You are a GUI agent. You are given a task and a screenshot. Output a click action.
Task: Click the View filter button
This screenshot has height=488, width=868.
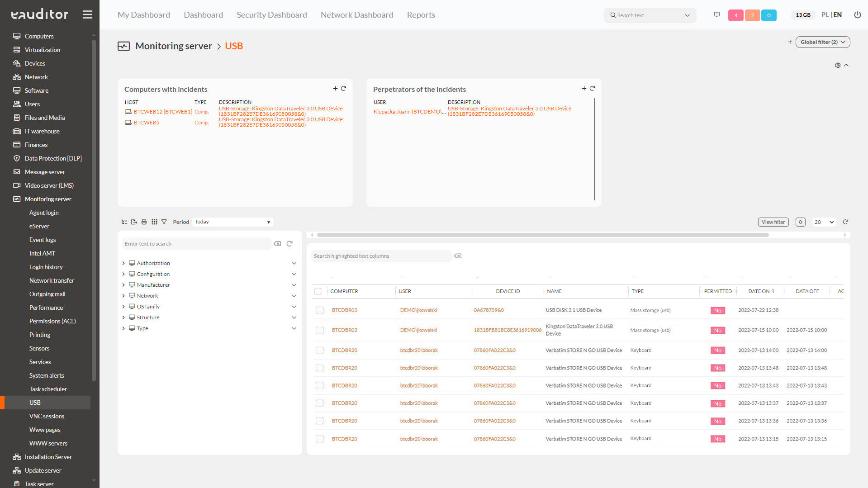click(773, 222)
